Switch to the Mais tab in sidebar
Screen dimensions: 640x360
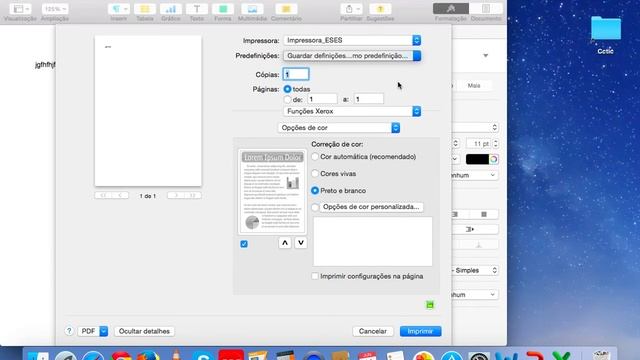(474, 86)
